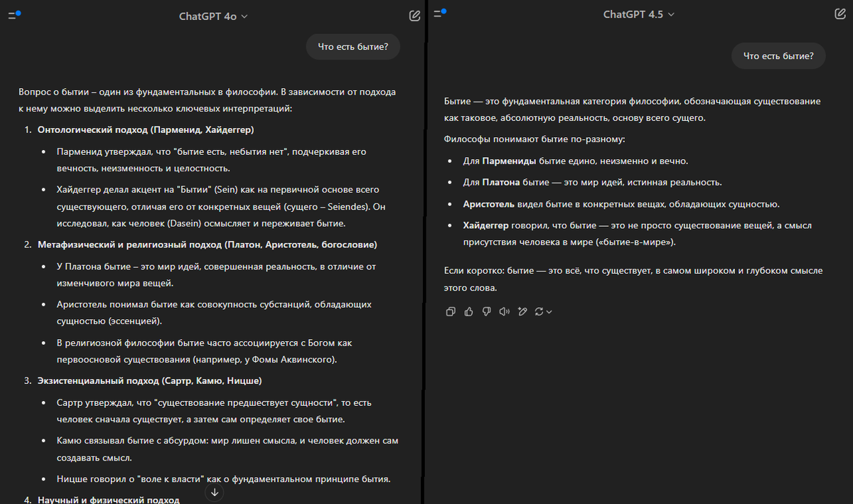Screen dimensions: 853x504
Task: Give thumbs up to the 4.5 response
Action: [468, 311]
